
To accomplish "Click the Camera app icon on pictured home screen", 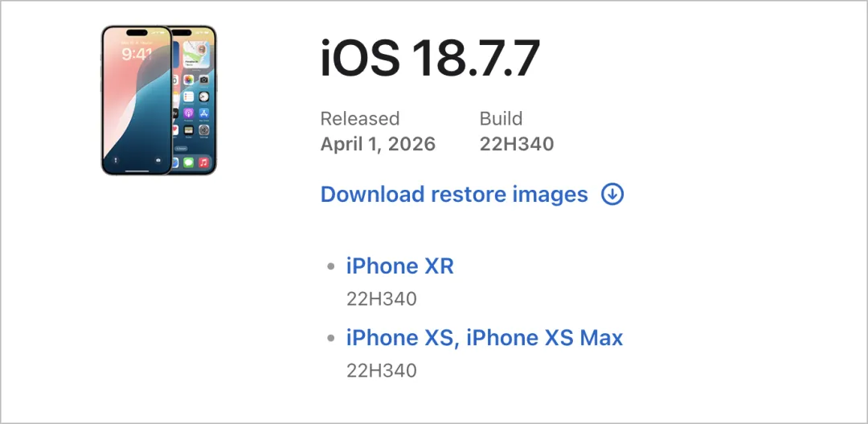I will pos(204,80).
